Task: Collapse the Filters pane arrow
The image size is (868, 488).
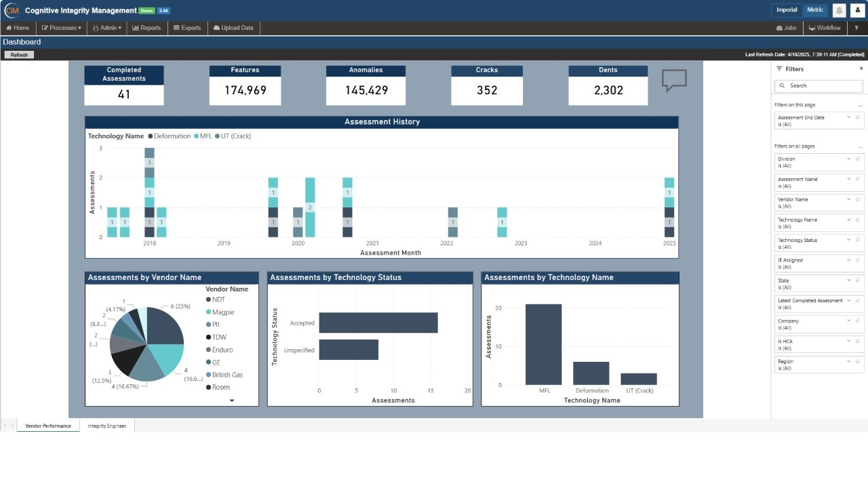Action: pyautogui.click(x=861, y=68)
